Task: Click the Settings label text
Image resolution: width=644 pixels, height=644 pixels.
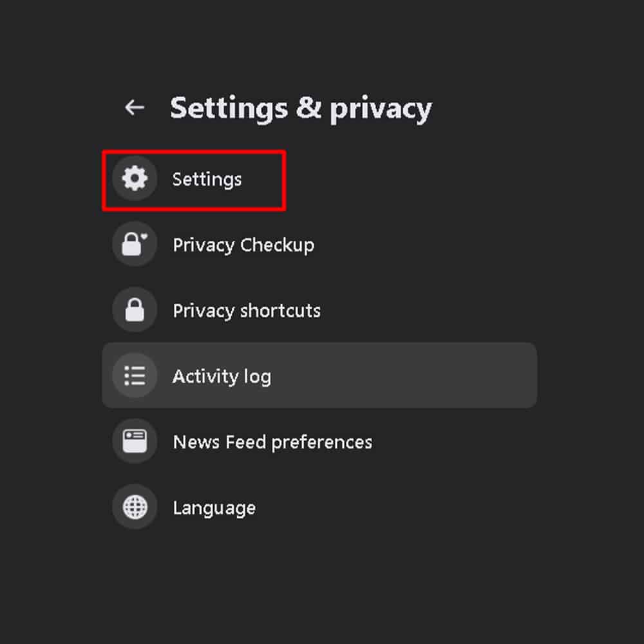Action: [207, 180]
